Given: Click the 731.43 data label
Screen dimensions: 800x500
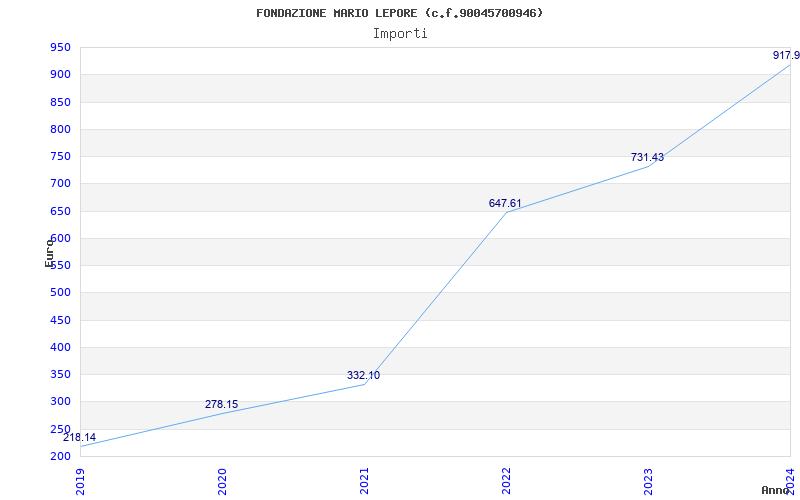Looking at the screenshot, I should click(647, 157).
